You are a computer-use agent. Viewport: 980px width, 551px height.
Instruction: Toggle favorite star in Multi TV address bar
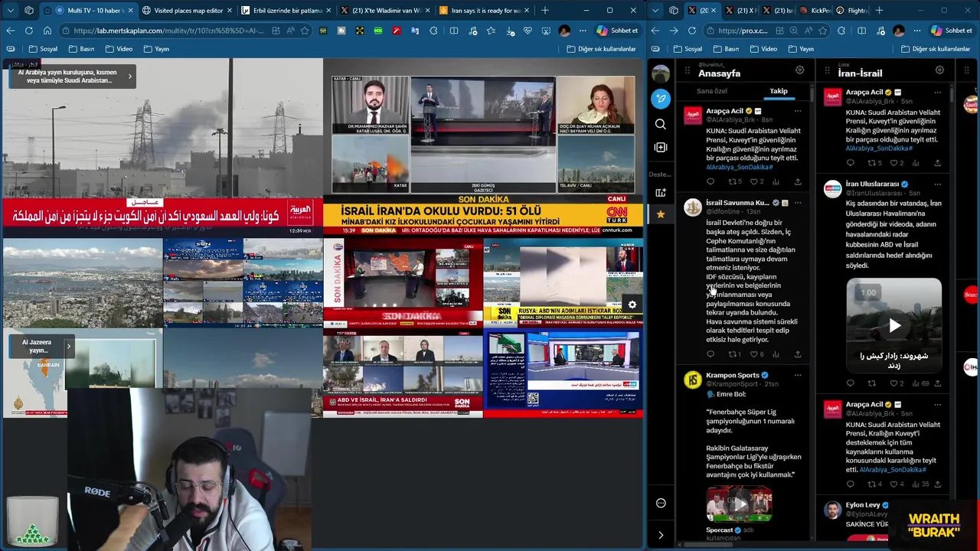pos(305,31)
